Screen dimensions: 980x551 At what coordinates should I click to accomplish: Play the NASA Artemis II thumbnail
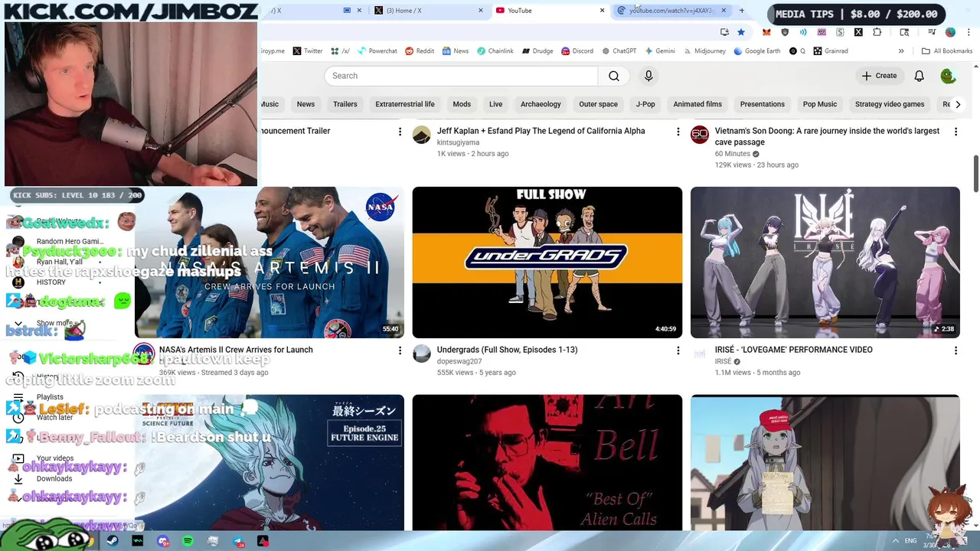point(269,262)
